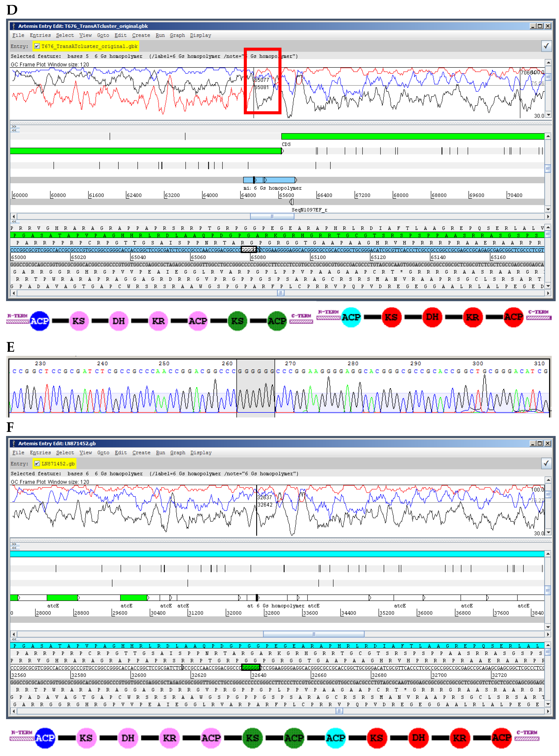This screenshot has height=756, width=559.
Task: Select the SeqN1097EF_r primer feature arrow
Action: [x=291, y=202]
